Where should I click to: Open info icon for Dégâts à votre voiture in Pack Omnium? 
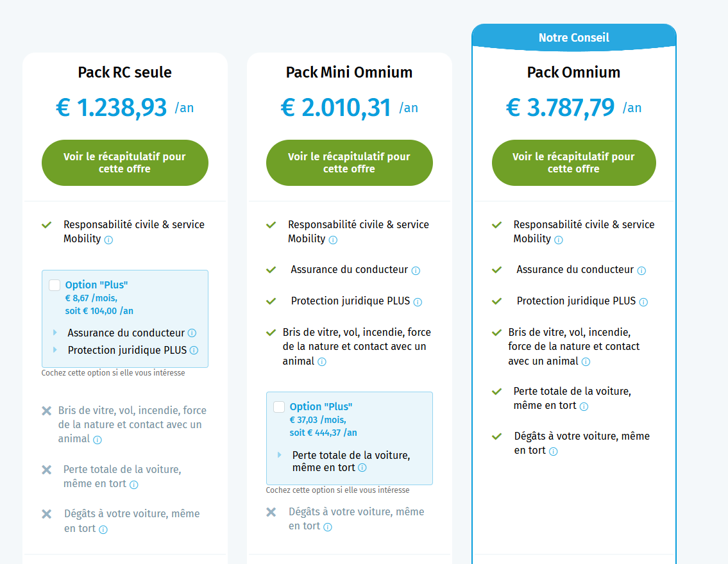pyautogui.click(x=554, y=451)
